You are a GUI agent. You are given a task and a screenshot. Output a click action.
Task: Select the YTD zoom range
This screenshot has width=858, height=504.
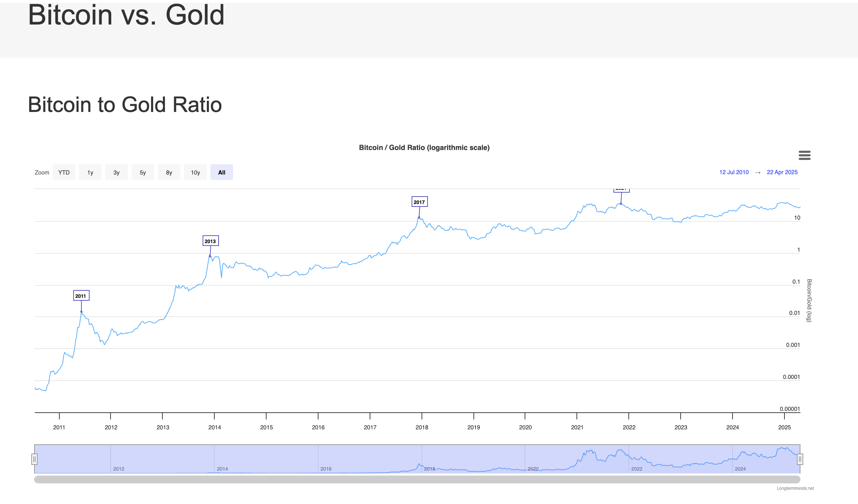pyautogui.click(x=64, y=172)
